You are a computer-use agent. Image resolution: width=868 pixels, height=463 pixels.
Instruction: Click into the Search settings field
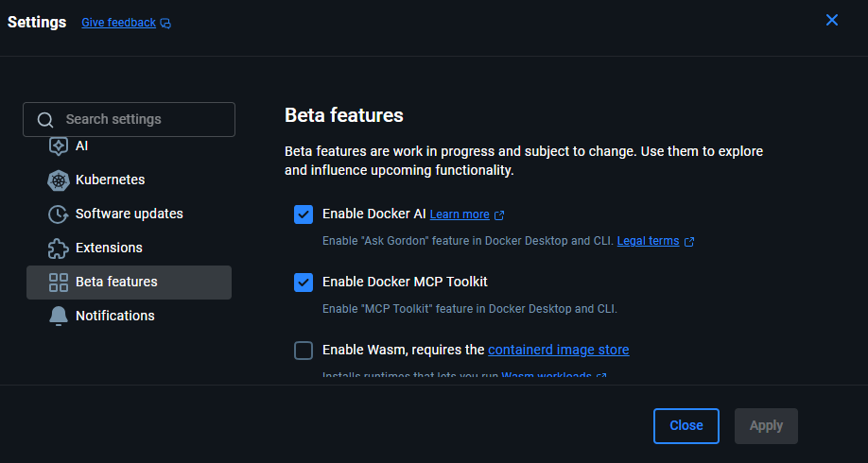click(x=142, y=120)
